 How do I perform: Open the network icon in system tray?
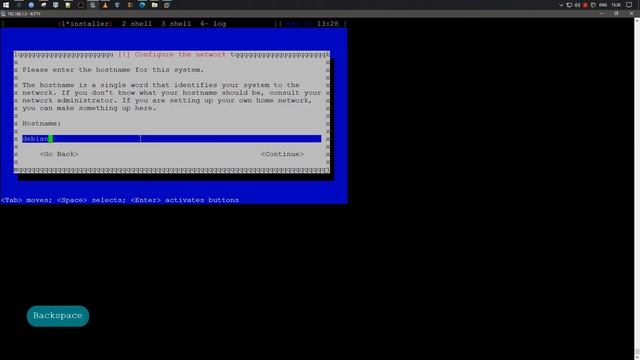[x=569, y=5]
